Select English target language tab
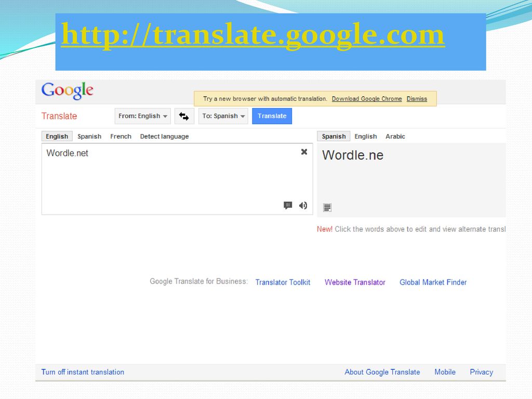This screenshot has width=532, height=399. pos(366,137)
